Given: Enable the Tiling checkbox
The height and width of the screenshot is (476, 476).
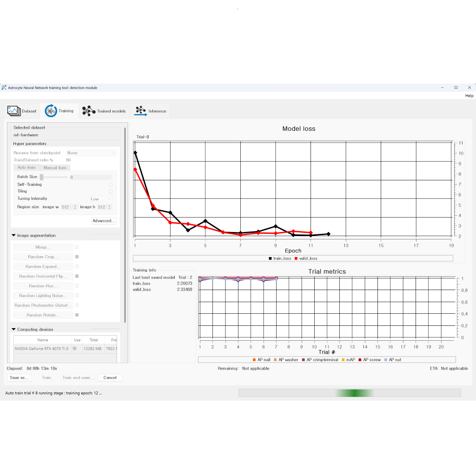Looking at the screenshot, I should coord(111,191).
